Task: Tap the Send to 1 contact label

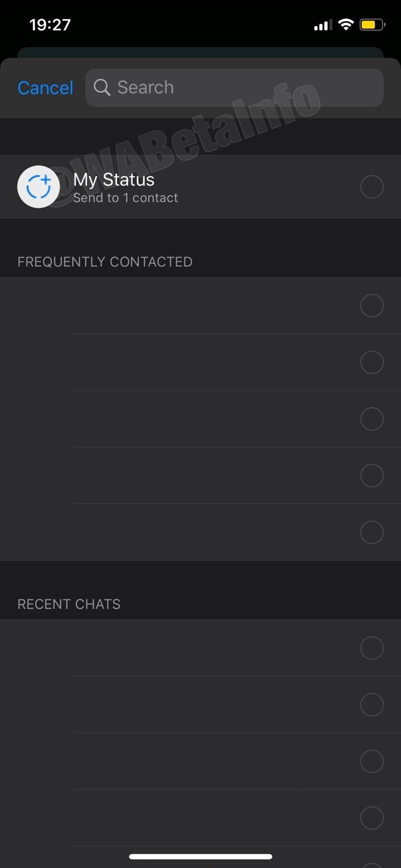Action: click(125, 197)
